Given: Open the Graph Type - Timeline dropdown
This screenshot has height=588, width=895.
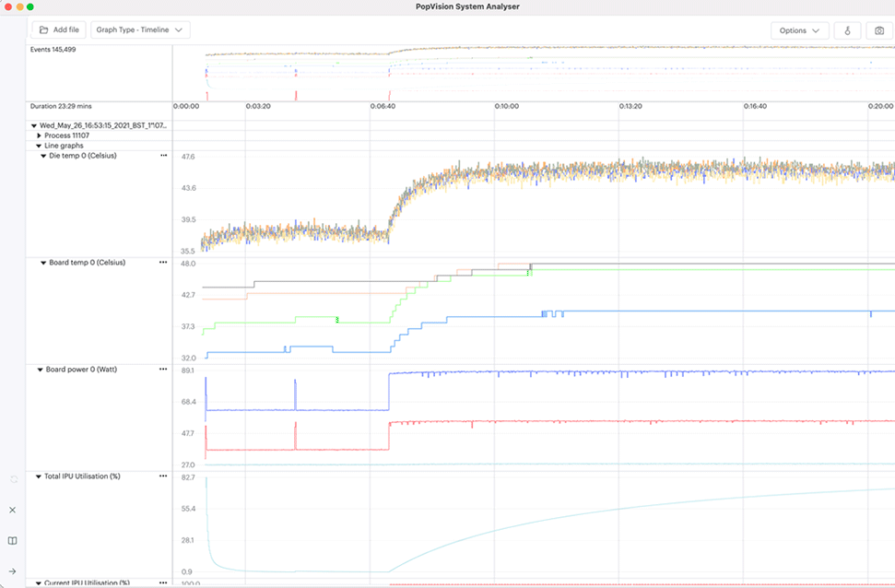Looking at the screenshot, I should pyautogui.click(x=140, y=29).
